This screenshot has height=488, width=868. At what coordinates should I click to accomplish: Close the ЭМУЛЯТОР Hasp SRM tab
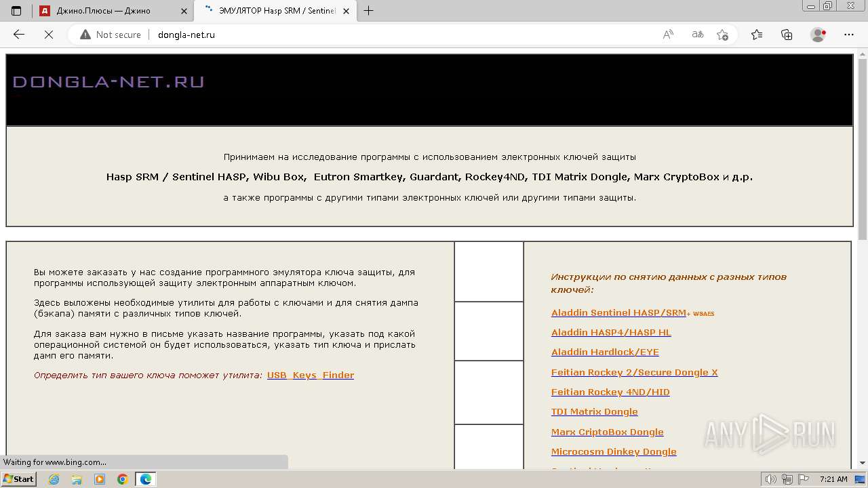(x=346, y=11)
